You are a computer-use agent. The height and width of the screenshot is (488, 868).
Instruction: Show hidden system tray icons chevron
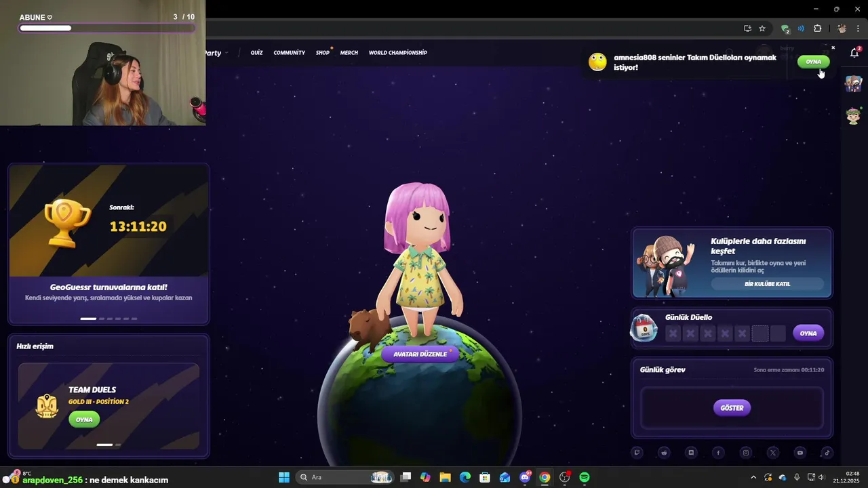(753, 477)
